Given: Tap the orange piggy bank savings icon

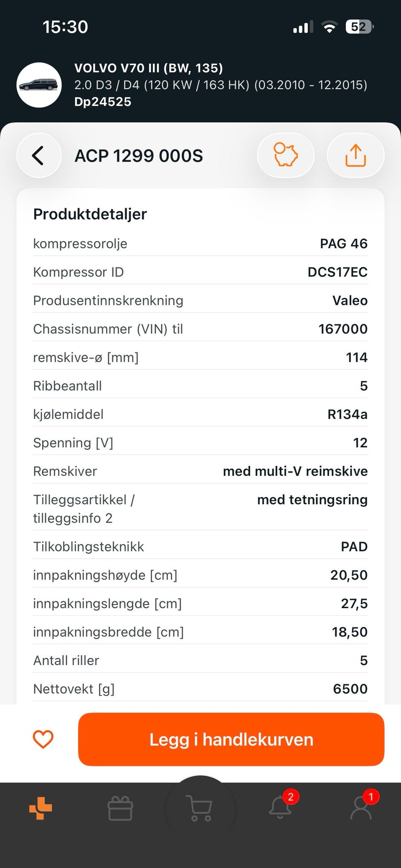Looking at the screenshot, I should tap(286, 155).
